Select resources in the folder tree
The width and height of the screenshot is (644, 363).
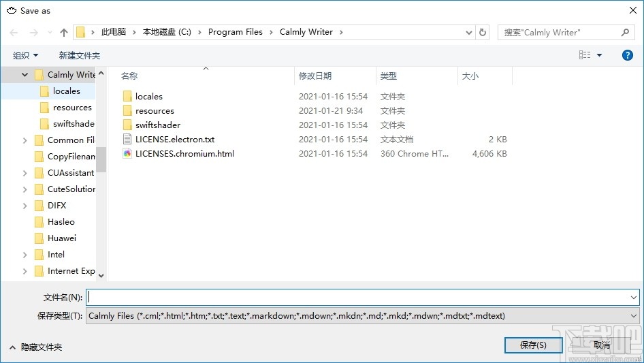click(x=72, y=108)
